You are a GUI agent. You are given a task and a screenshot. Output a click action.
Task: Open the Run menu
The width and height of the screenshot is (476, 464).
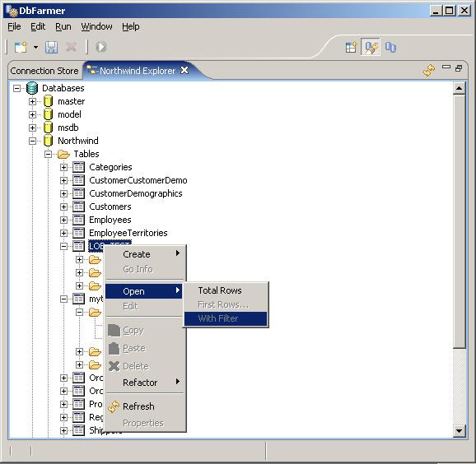click(63, 26)
